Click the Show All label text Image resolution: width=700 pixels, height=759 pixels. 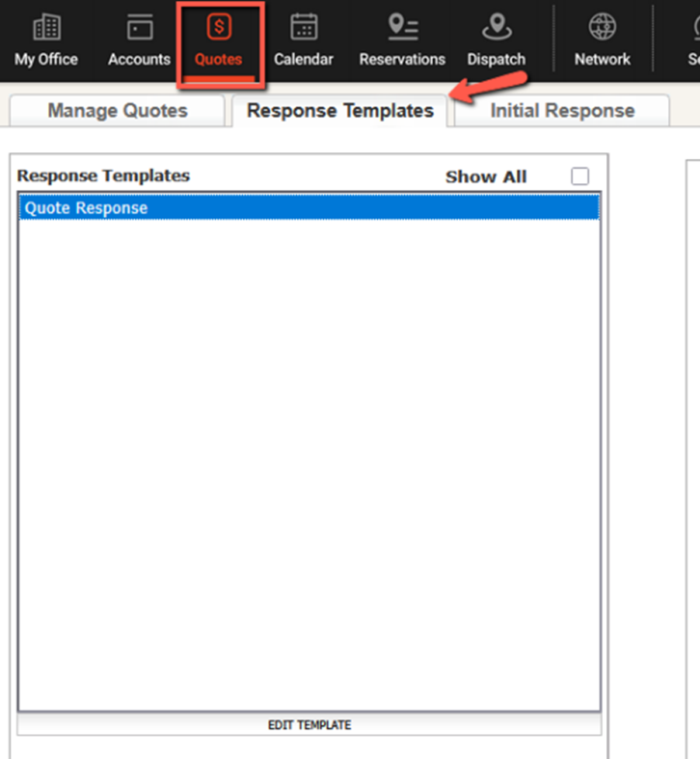click(486, 177)
